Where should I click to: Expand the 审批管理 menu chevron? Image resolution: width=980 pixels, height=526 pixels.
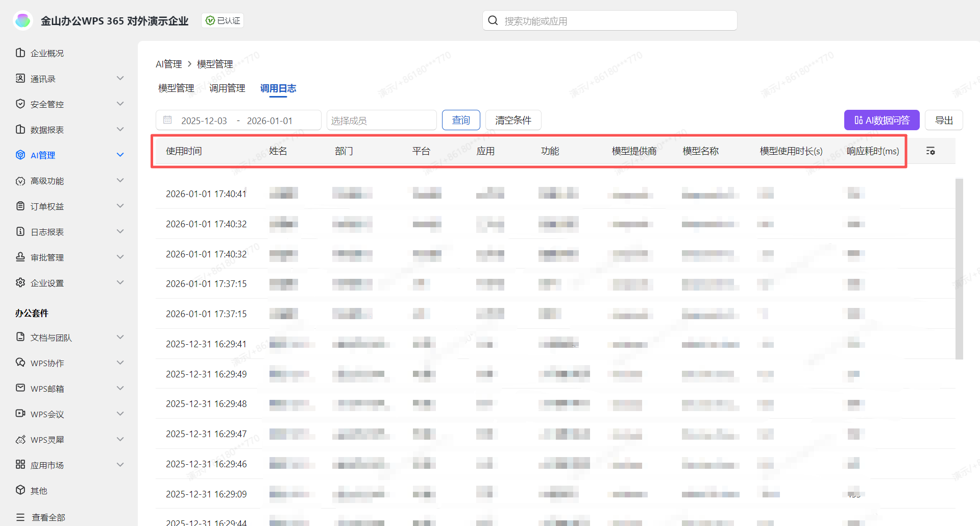pos(120,257)
